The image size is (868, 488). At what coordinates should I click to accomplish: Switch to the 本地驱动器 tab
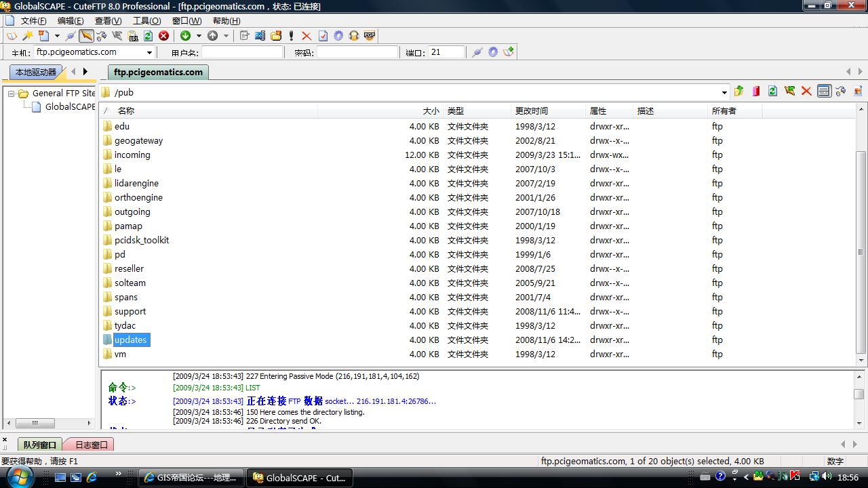coord(36,72)
